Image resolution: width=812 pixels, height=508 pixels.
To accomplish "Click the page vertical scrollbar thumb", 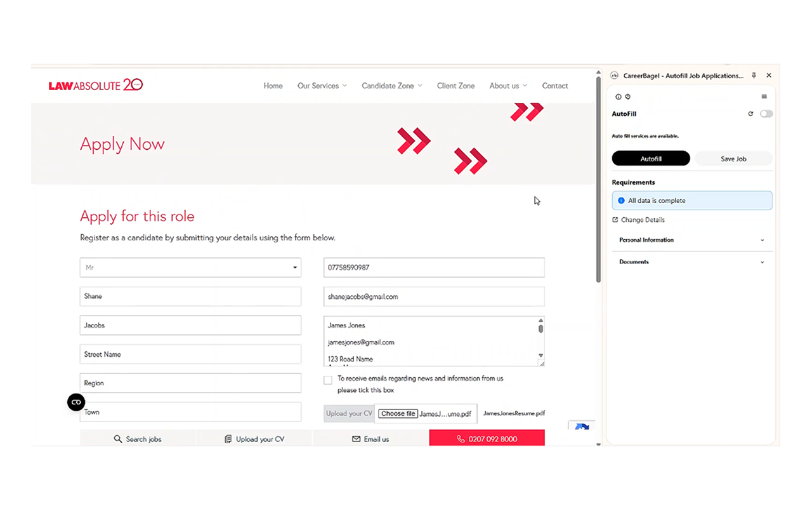I will click(x=598, y=180).
